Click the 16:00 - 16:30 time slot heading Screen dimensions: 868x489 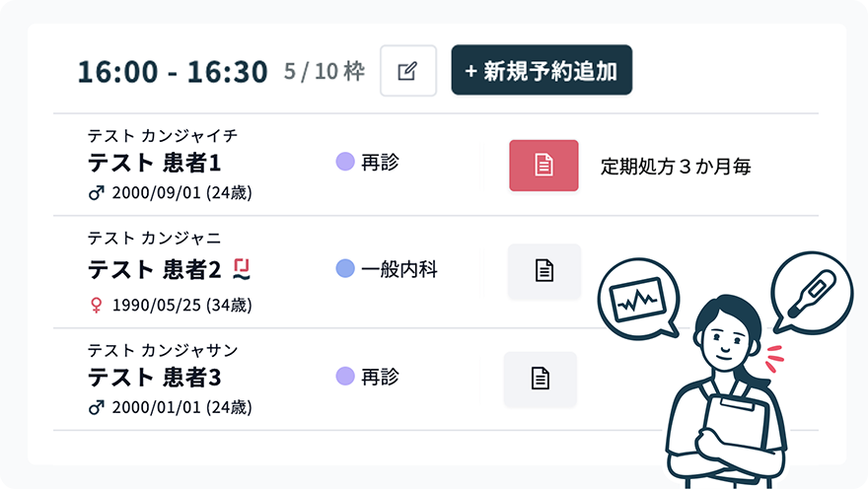click(173, 72)
